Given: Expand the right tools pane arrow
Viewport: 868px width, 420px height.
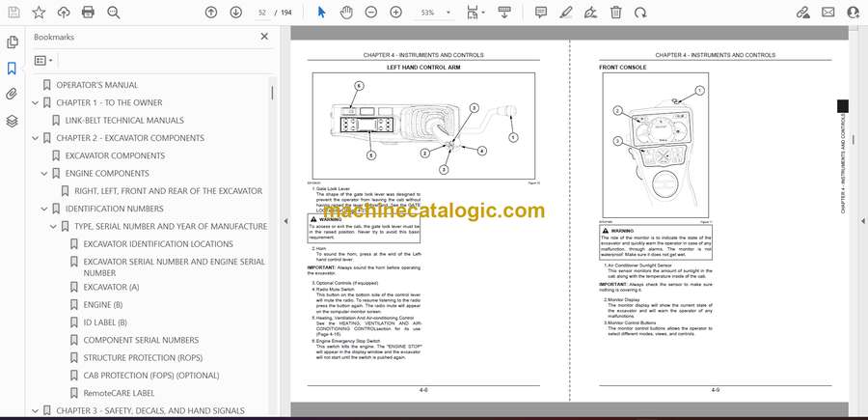Looking at the screenshot, I should [862, 221].
